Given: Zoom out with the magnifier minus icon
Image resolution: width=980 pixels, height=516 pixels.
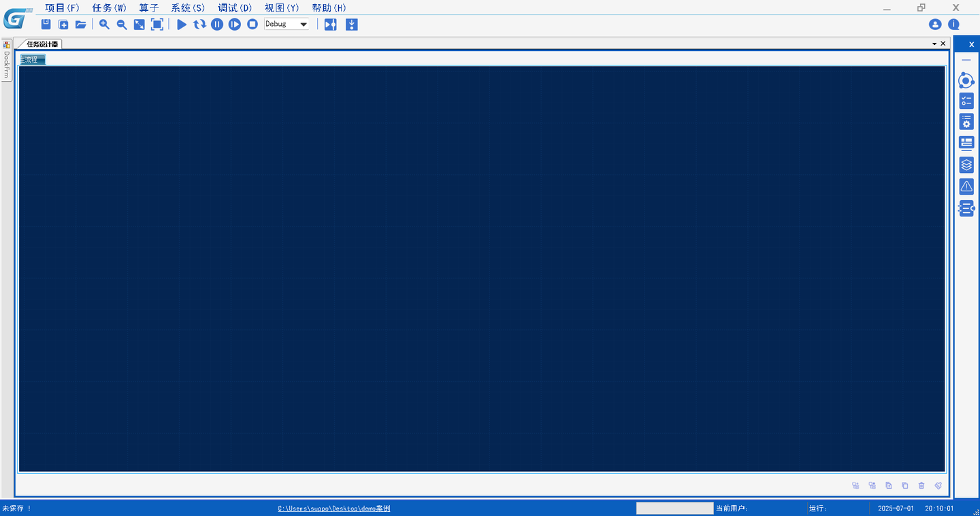Looking at the screenshot, I should [x=122, y=25].
